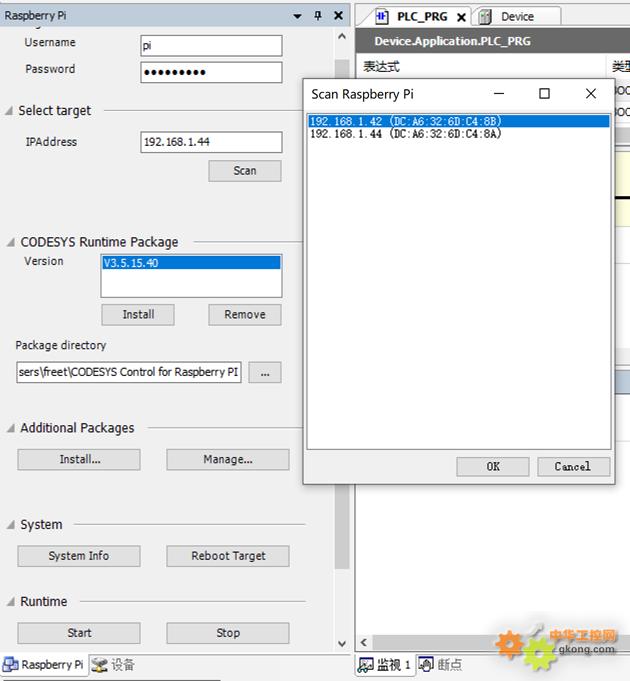The image size is (630, 681).
Task: Collapse the Additional Packages section
Action: coord(10,428)
